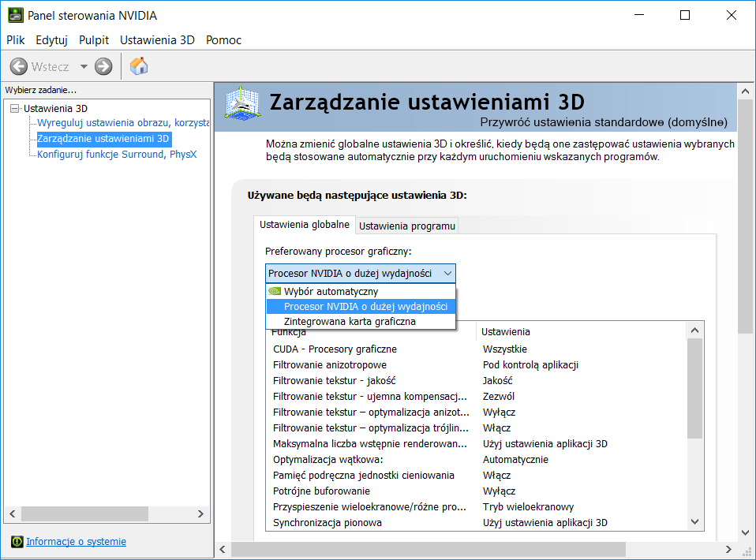Click the Wszystkie value for CUDA
Viewport: 756px width, 560px height.
pos(505,349)
